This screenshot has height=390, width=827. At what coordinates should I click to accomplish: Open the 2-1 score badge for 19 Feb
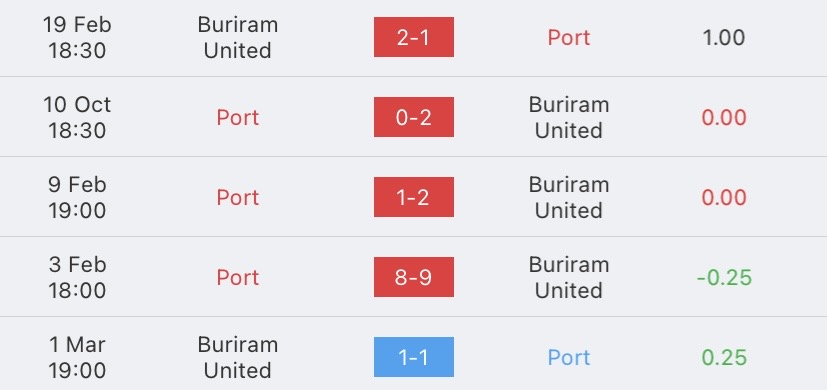[x=414, y=37]
